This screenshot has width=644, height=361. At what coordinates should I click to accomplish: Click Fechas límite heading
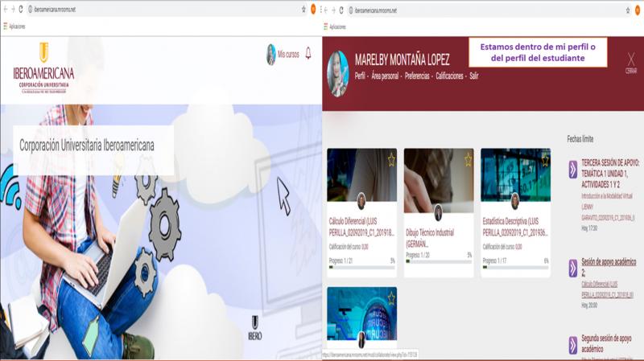[x=580, y=139]
